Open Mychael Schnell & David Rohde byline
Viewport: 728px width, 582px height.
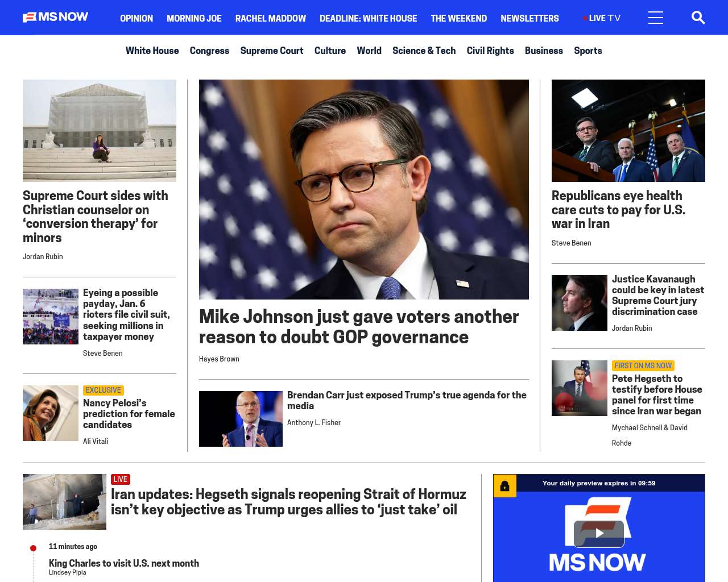pyautogui.click(x=650, y=435)
